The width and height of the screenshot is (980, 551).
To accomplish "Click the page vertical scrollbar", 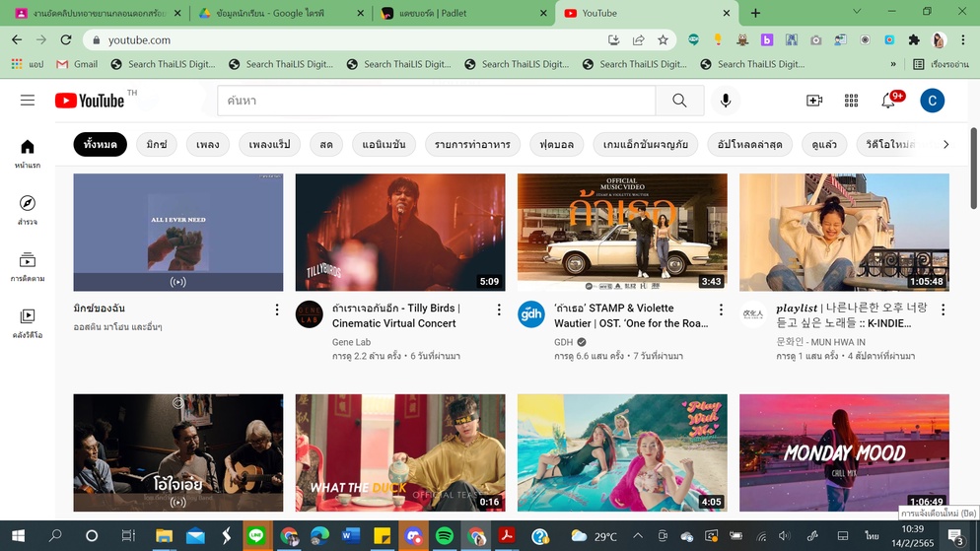I will tap(974, 169).
